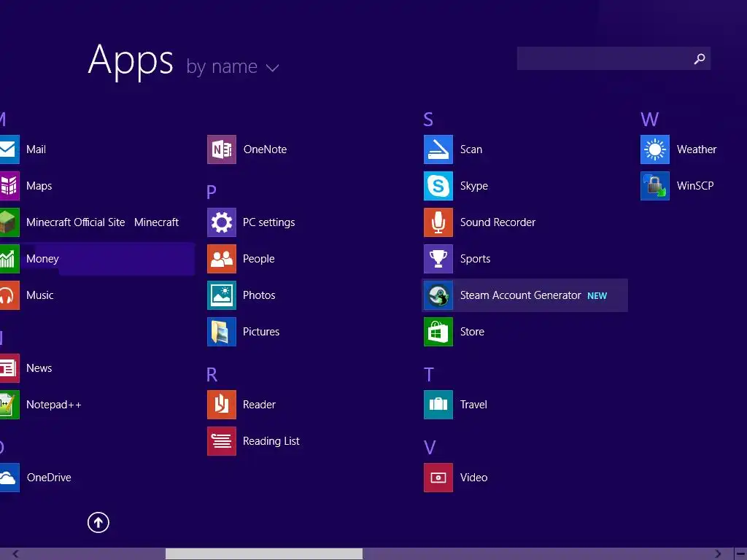Open the Money chart icon
This screenshot has height=560, width=747.
tap(9, 259)
